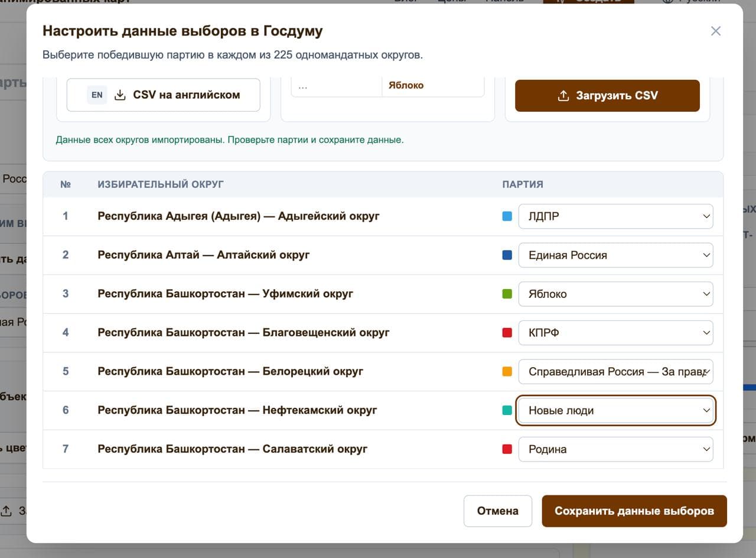The image size is (756, 558).
Task: Click the dialog title Настроить данные выборов
Action: (x=183, y=31)
